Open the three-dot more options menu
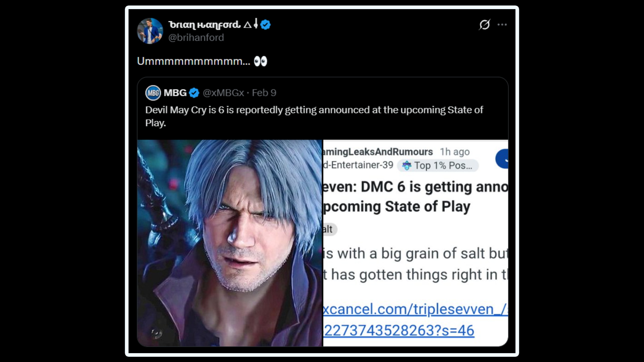Screen dimensions: 644x362 pyautogui.click(x=502, y=25)
